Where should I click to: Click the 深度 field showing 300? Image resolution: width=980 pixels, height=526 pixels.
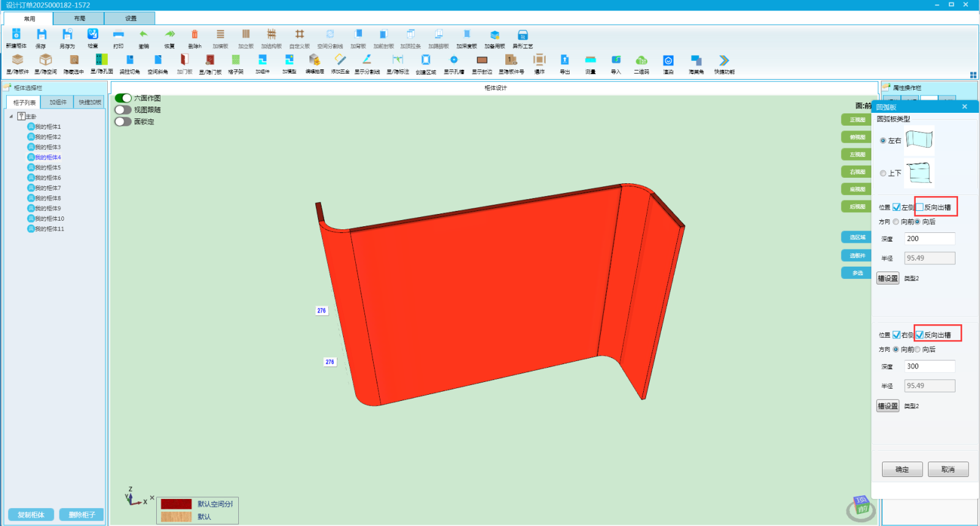point(930,367)
